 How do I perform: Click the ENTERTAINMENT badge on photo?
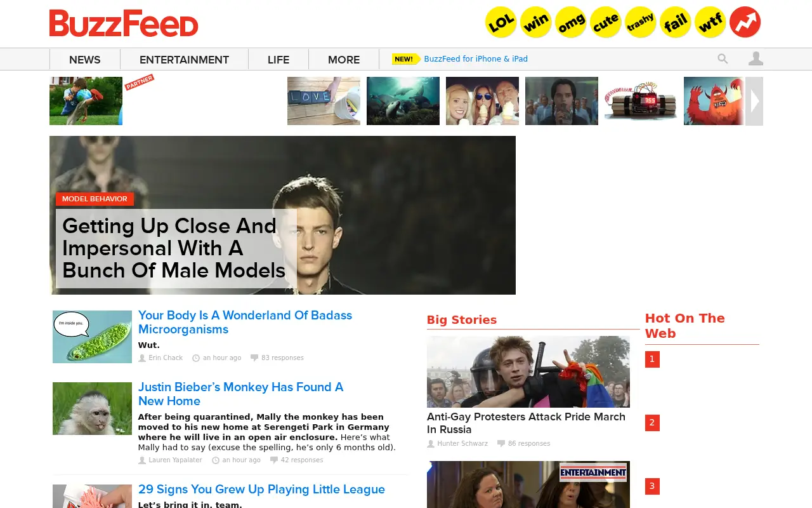[x=593, y=472]
